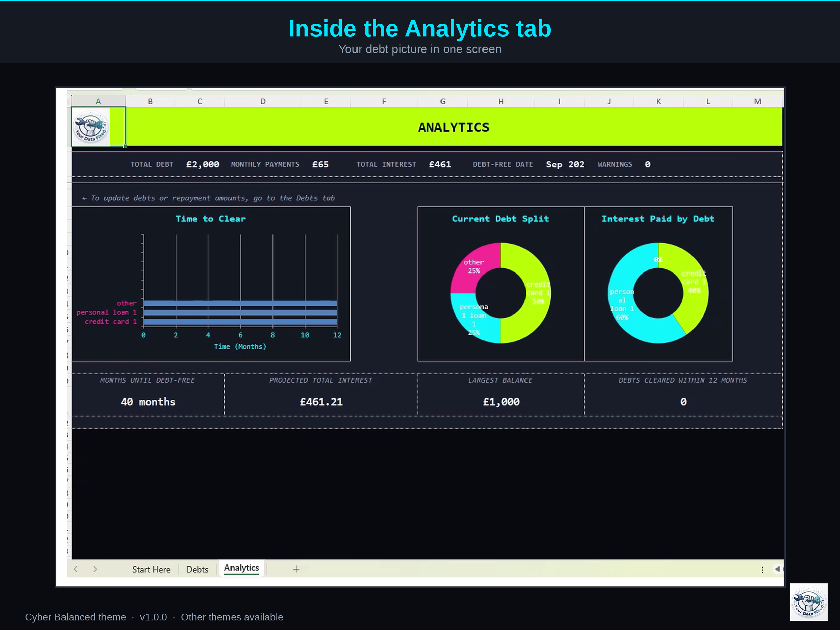This screenshot has height=630, width=840.
Task: Click the 'credit card 1' bar label
Action: (111, 321)
